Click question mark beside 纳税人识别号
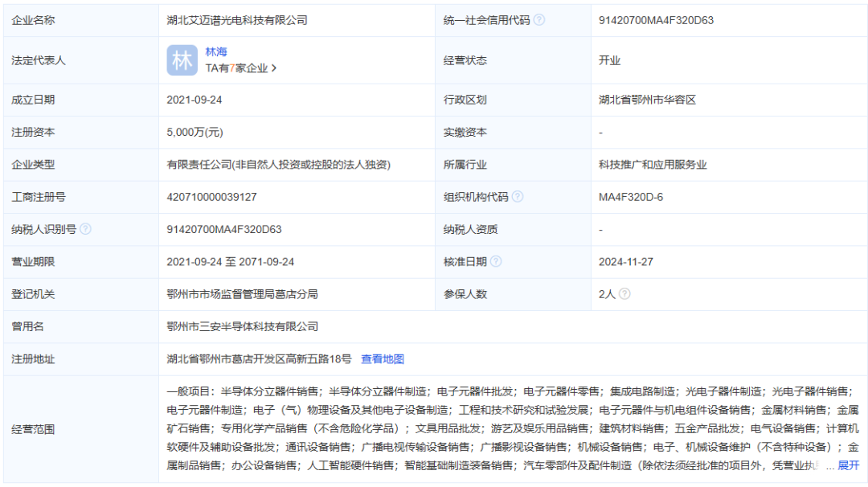This screenshot has width=868, height=487. coord(86,229)
